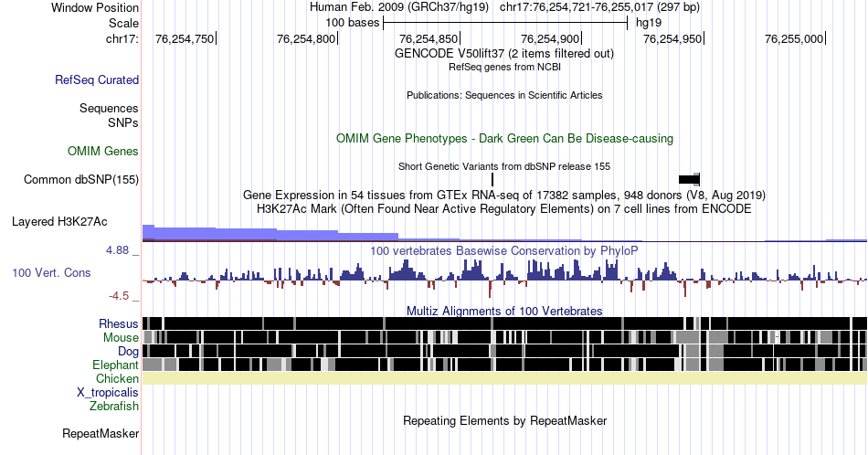Click Repeating Elements by RepeatMasker title
868x455 pixels.
504,420
